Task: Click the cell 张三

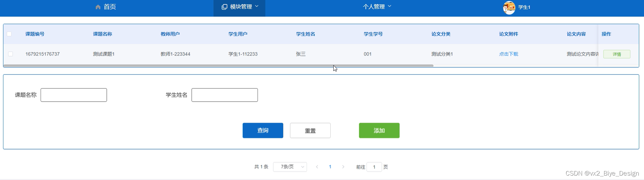Action: coord(301,54)
